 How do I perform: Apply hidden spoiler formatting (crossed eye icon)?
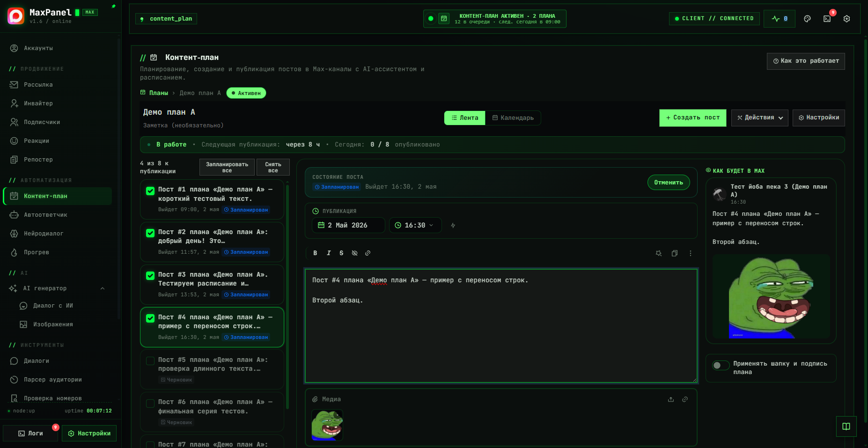tap(354, 253)
